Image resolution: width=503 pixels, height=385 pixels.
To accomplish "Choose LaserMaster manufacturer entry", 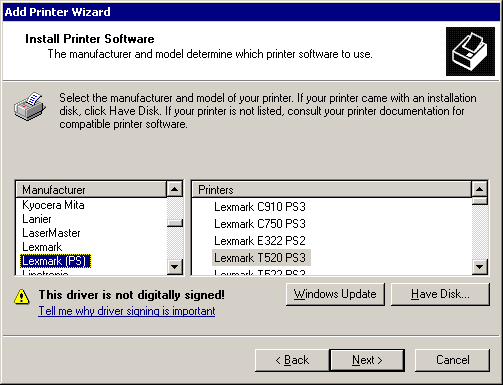I will point(51,233).
